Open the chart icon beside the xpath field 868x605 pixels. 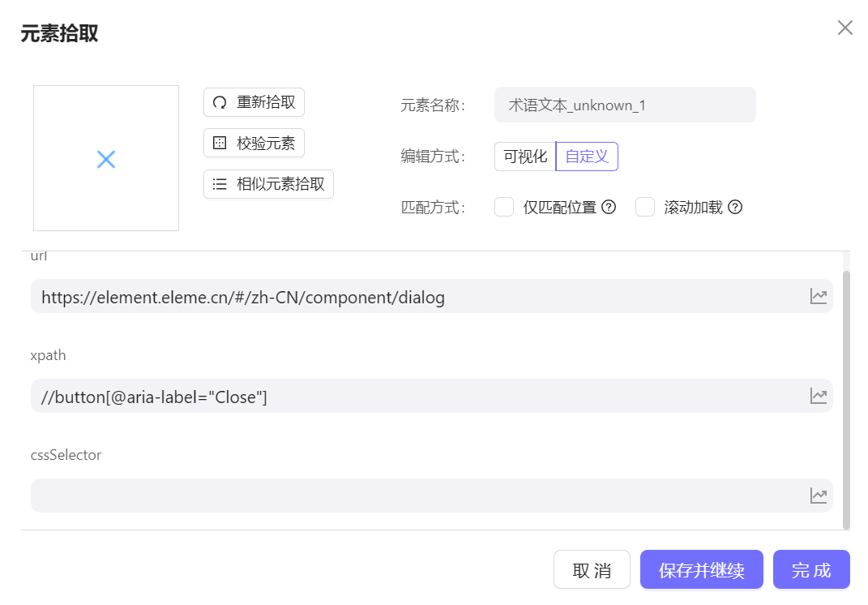[818, 396]
